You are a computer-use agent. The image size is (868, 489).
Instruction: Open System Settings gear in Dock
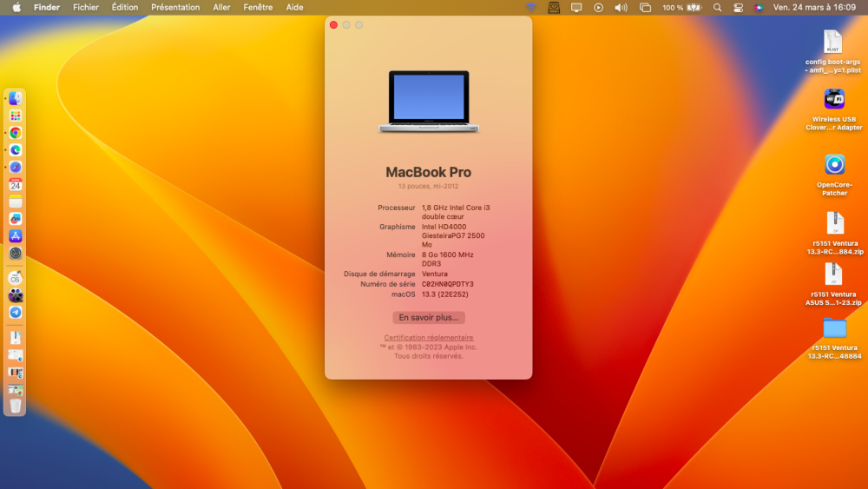[16, 253]
